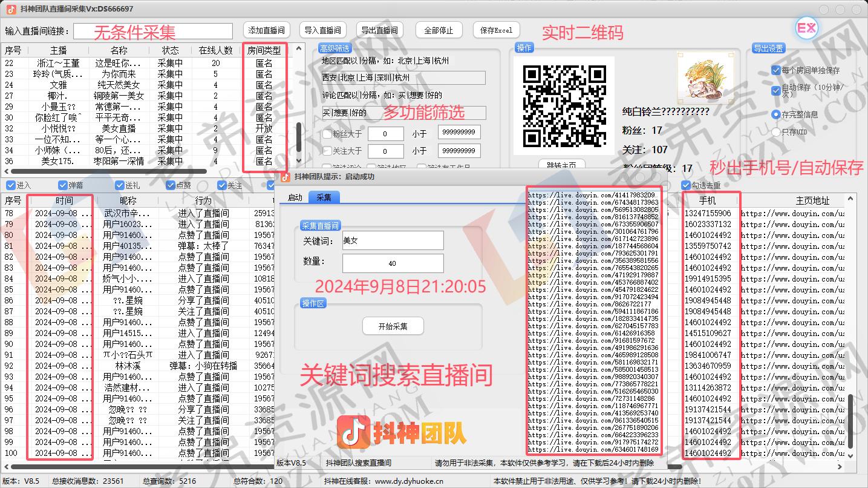Click the cat avatar picture
The width and height of the screenshot is (868, 488).
[x=700, y=77]
